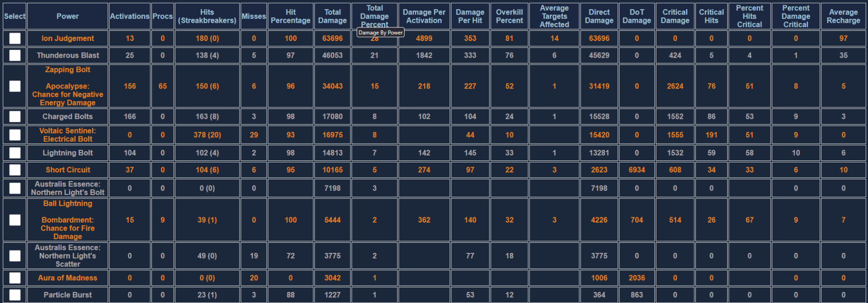Click Ion Judgement average recharge 97
This screenshot has width=868, height=303.
click(843, 39)
